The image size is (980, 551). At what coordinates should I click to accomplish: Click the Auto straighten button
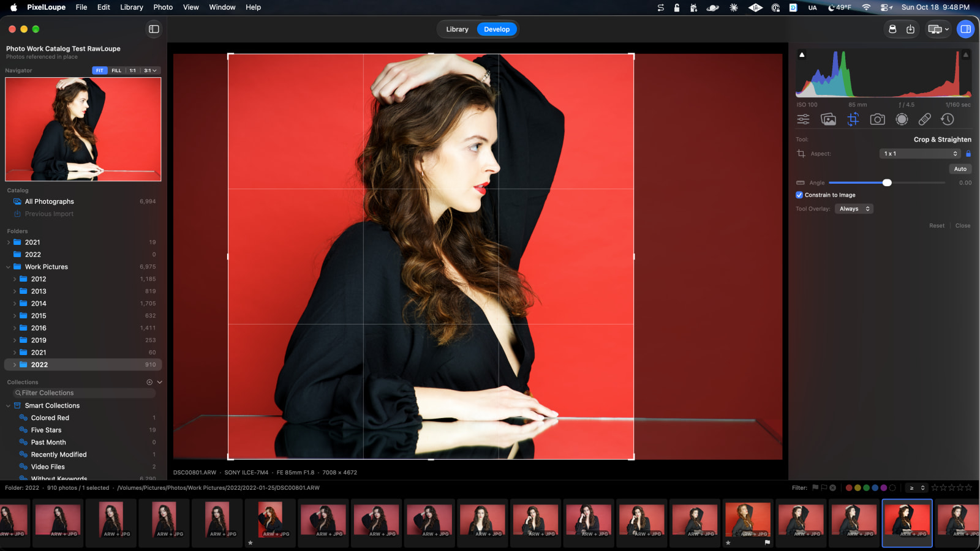[x=960, y=169]
